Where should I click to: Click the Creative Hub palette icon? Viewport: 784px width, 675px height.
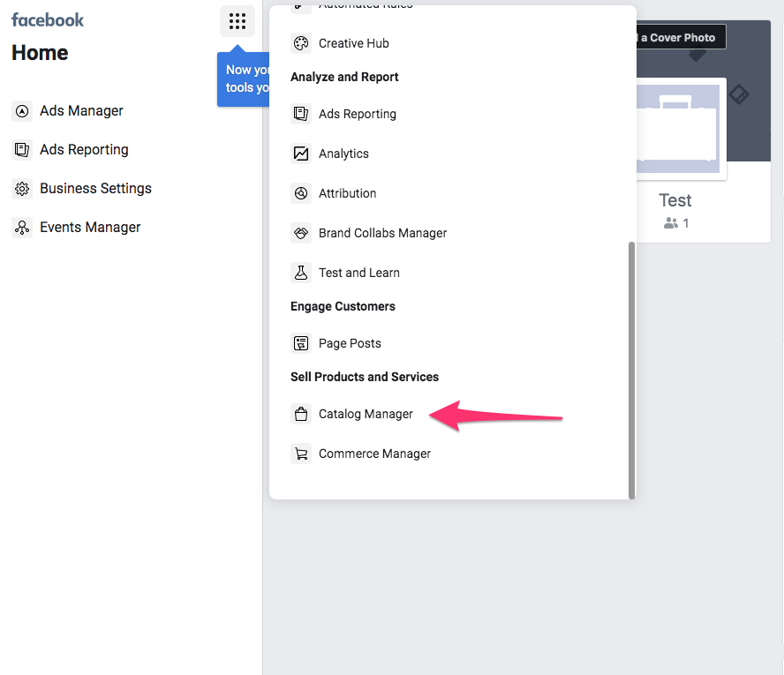(301, 43)
